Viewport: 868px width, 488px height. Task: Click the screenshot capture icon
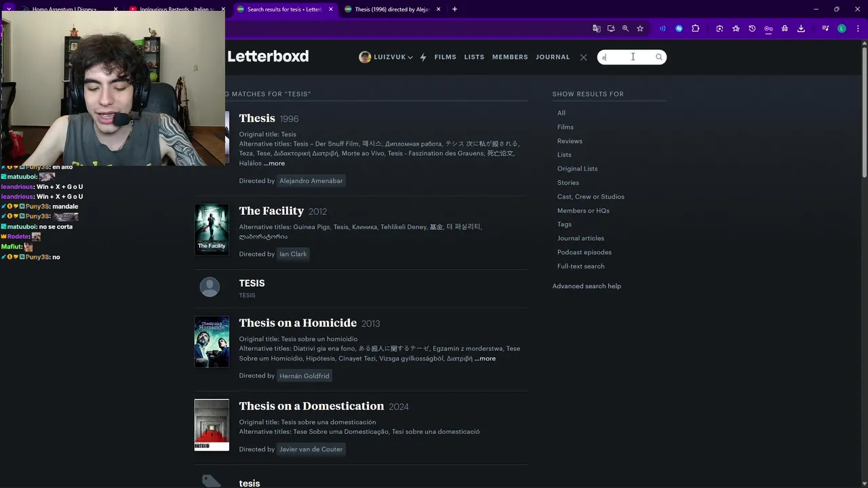tap(719, 28)
